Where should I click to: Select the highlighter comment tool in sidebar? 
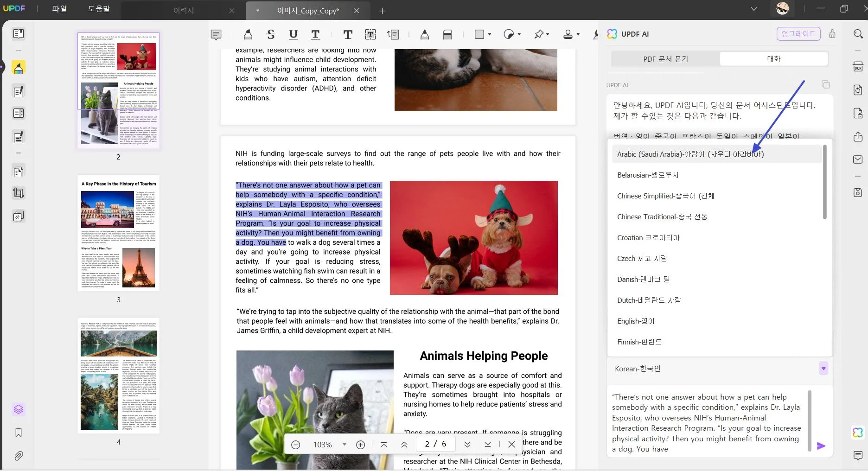pos(19,68)
